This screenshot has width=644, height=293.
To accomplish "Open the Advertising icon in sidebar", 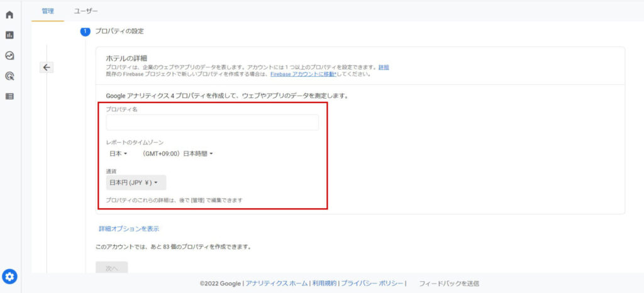I will (9, 76).
